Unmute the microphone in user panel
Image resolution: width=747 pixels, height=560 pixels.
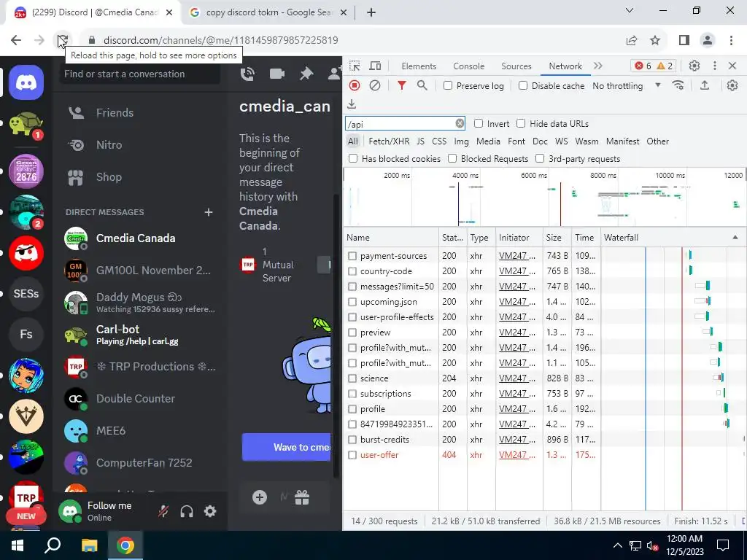(163, 511)
